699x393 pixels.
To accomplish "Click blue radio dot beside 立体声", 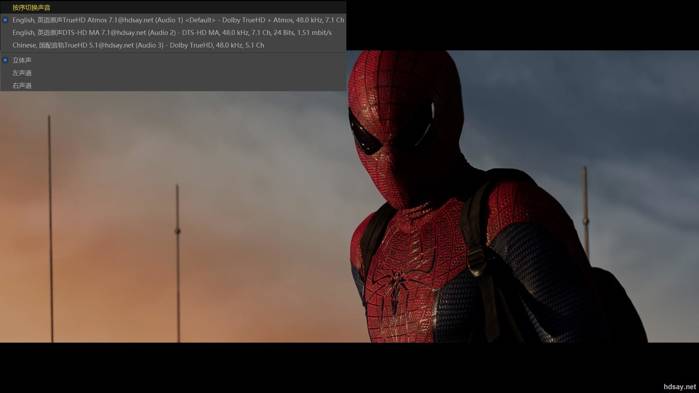I will click(x=5, y=60).
